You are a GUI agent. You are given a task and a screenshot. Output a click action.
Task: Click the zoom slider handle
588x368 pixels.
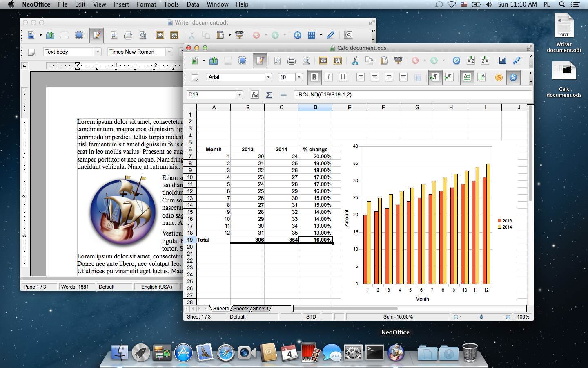click(481, 317)
